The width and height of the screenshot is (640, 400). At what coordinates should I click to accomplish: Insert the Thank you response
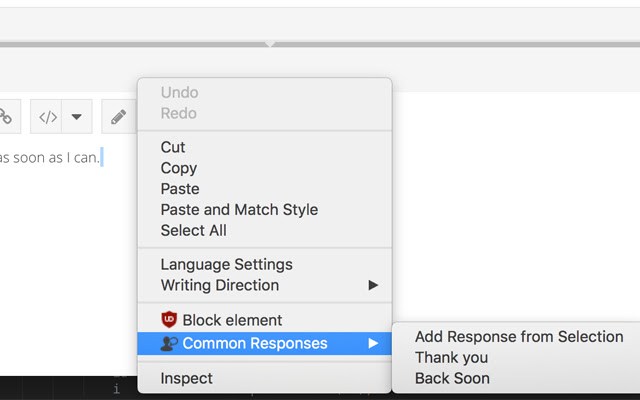tap(451, 357)
